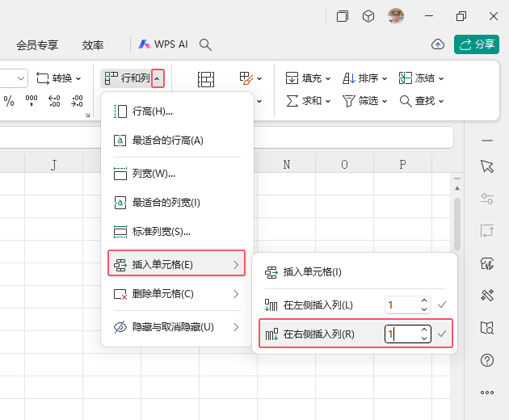Open the 效率 tab
The width and height of the screenshot is (509, 420).
[x=93, y=44]
